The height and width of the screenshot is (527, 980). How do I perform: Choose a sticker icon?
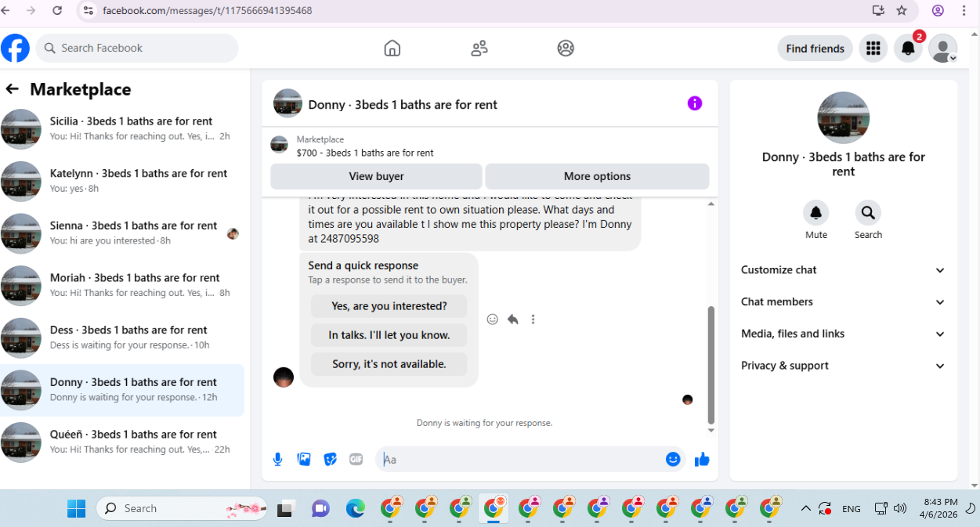[331, 460]
